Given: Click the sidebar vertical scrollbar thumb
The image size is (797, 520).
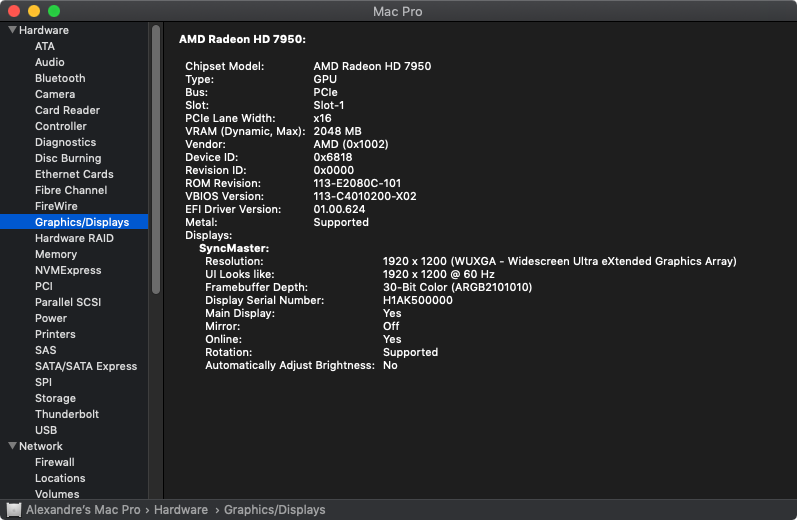Looking at the screenshot, I should [x=156, y=159].
